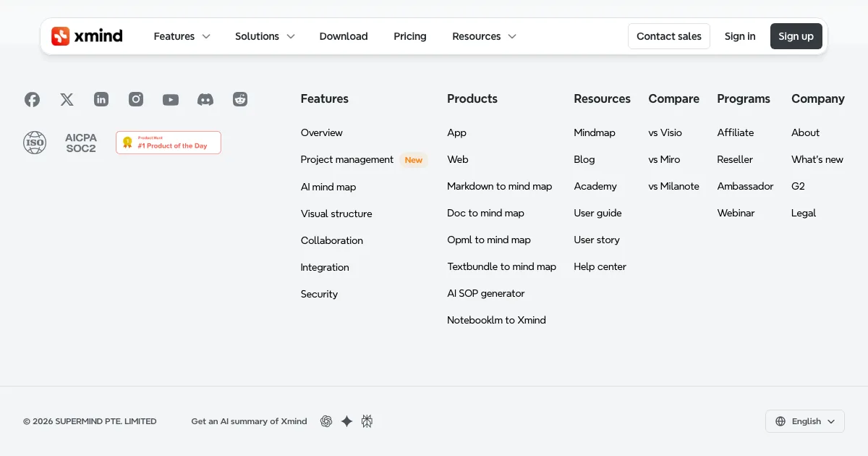Click the Xmind logo in navbar
868x456 pixels.
[x=87, y=36]
